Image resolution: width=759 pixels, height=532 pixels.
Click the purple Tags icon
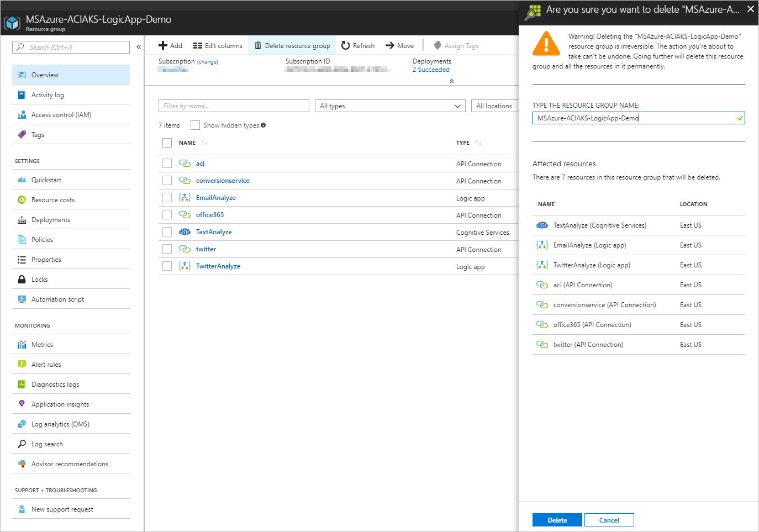22,135
